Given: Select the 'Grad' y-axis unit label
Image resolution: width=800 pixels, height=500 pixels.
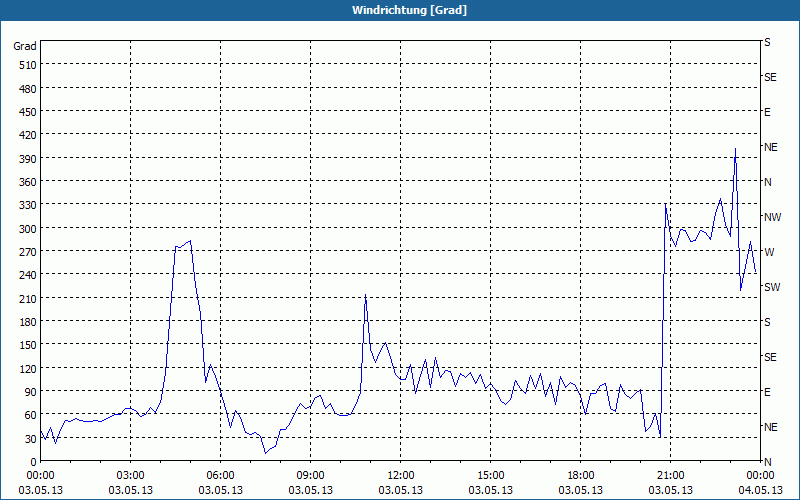Looking at the screenshot, I should tap(24, 46).
